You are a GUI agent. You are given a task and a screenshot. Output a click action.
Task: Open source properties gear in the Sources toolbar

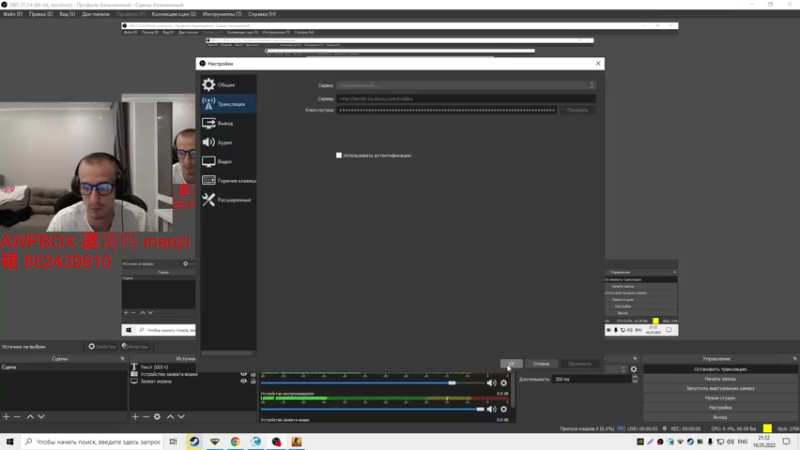[x=157, y=417]
